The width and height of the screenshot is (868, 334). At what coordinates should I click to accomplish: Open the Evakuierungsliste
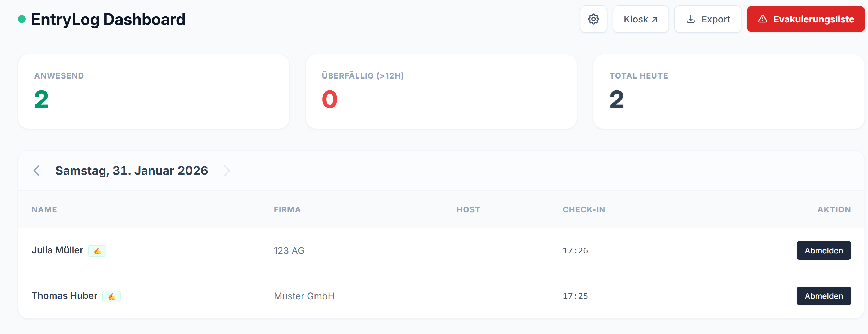click(x=805, y=19)
